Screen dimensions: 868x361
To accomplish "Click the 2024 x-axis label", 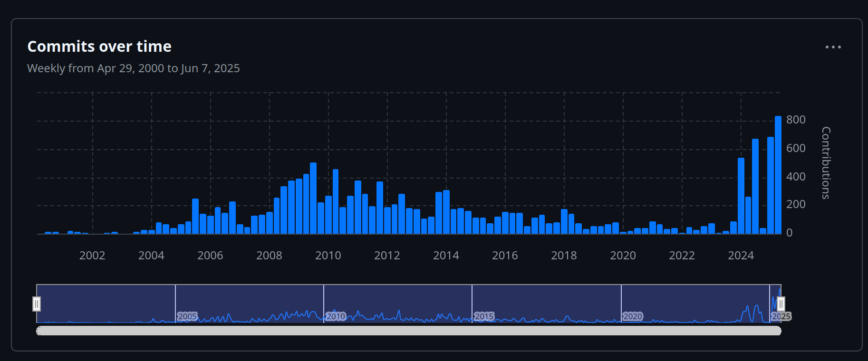I will click(x=741, y=256).
